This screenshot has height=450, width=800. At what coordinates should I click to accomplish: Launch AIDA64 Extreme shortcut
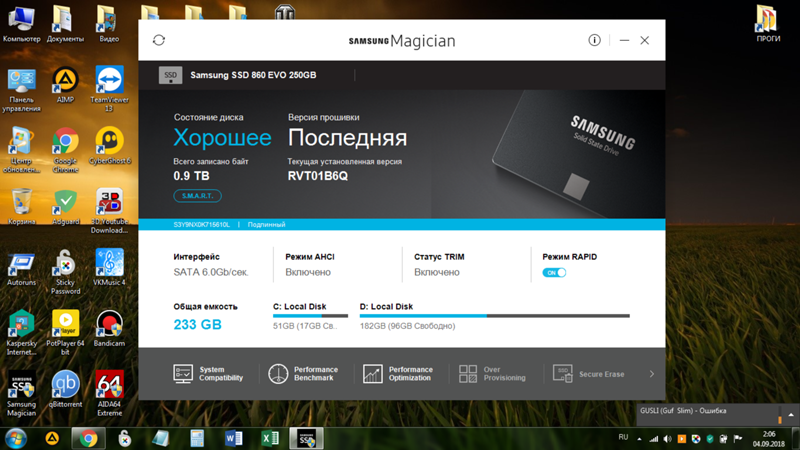click(x=109, y=394)
